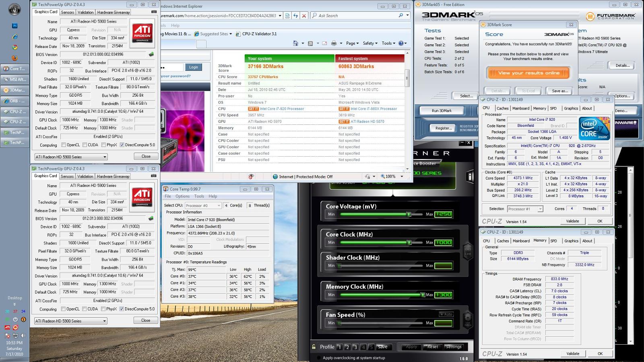Toggle CUDA checkbox in top GPU-Z
Screen dimensions: 644x362
point(85,145)
